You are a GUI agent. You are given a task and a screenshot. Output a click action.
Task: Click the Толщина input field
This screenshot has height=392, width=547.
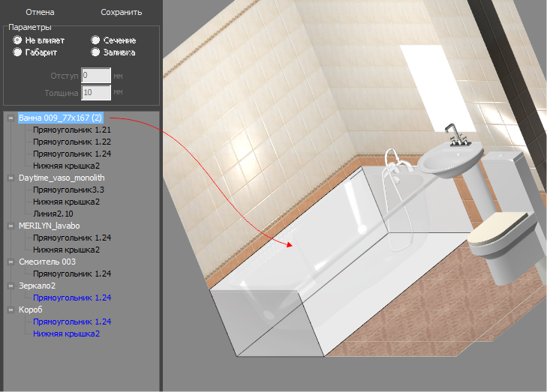96,93
